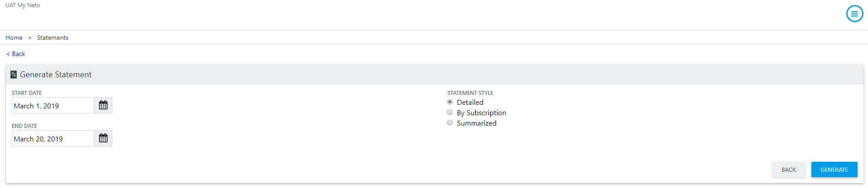
Task: Click the breadcrumb '>' separator arrow
Action: tap(30, 38)
